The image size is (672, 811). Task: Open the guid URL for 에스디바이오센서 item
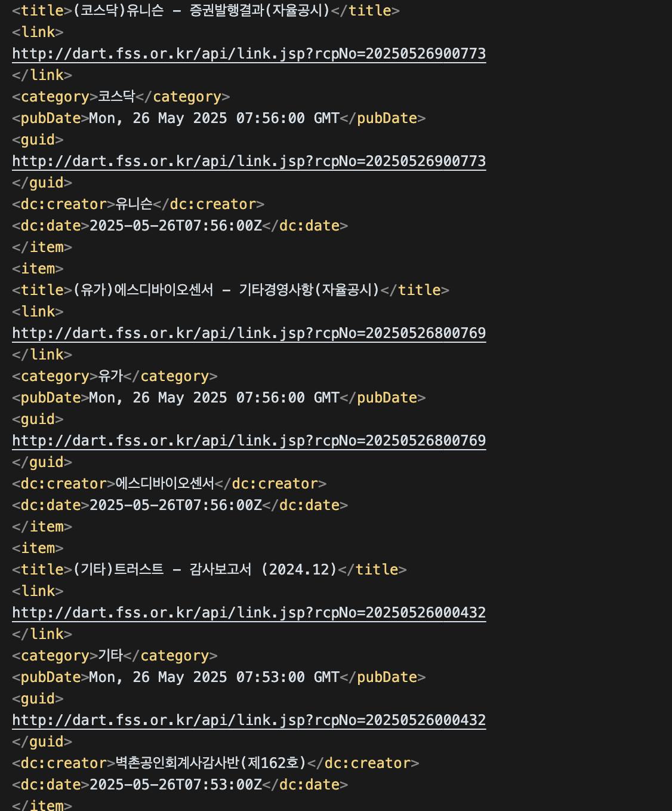[x=249, y=441]
